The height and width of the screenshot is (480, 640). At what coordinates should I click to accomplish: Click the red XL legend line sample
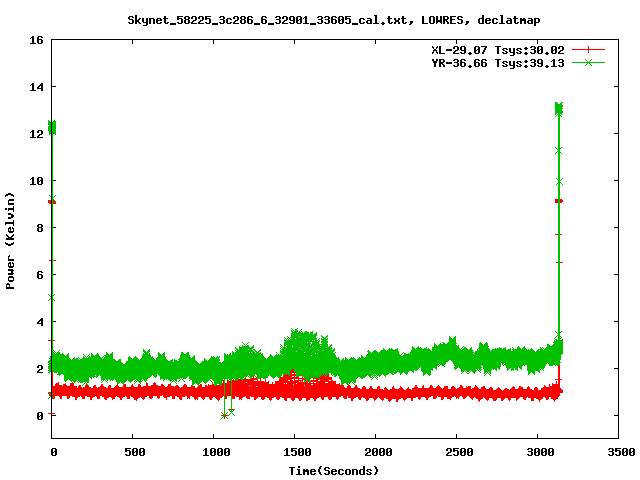point(588,50)
